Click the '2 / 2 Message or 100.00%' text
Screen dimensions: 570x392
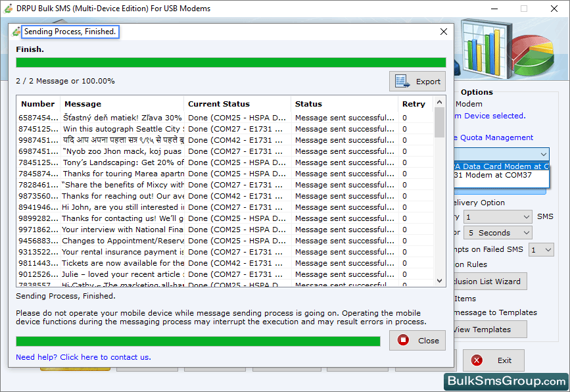(66, 81)
